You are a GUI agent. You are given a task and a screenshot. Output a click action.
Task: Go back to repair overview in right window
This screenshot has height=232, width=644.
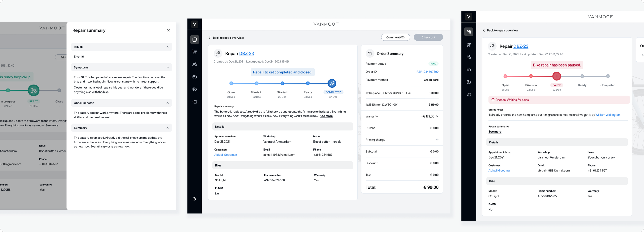(x=502, y=30)
